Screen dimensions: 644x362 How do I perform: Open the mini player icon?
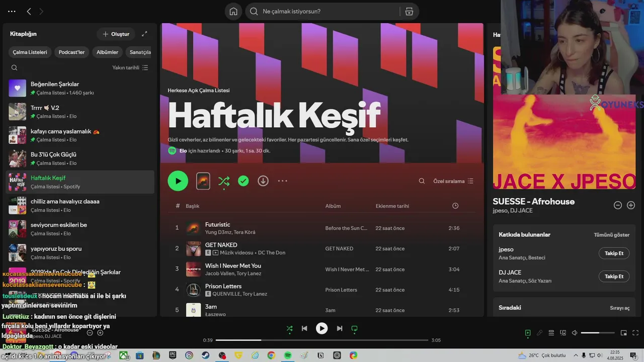tap(624, 333)
